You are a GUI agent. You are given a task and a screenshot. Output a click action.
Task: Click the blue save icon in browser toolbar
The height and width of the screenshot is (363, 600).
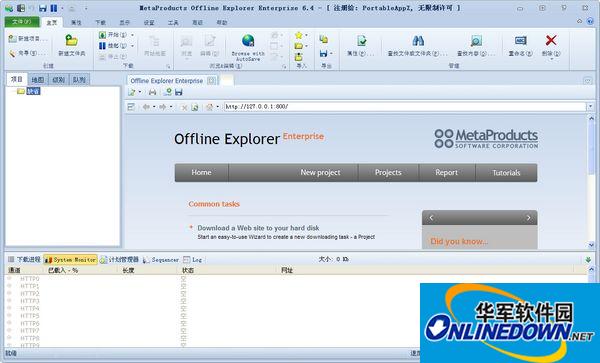click(178, 92)
